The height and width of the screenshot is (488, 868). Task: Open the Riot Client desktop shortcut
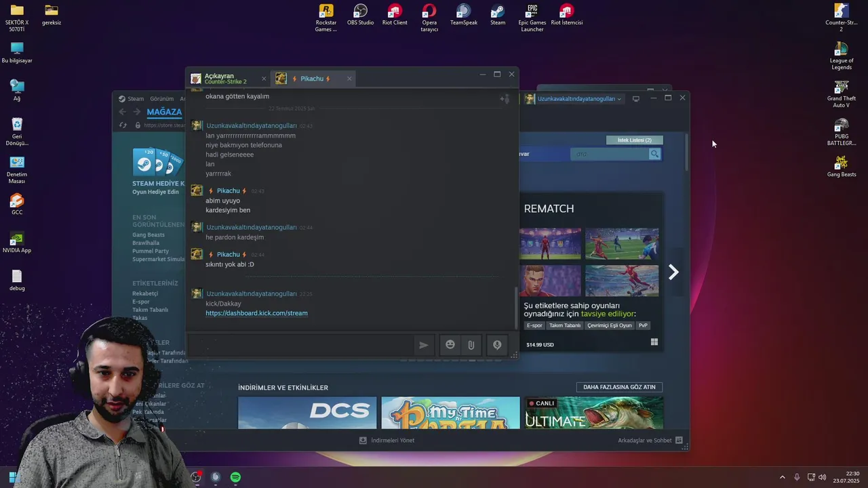(395, 15)
